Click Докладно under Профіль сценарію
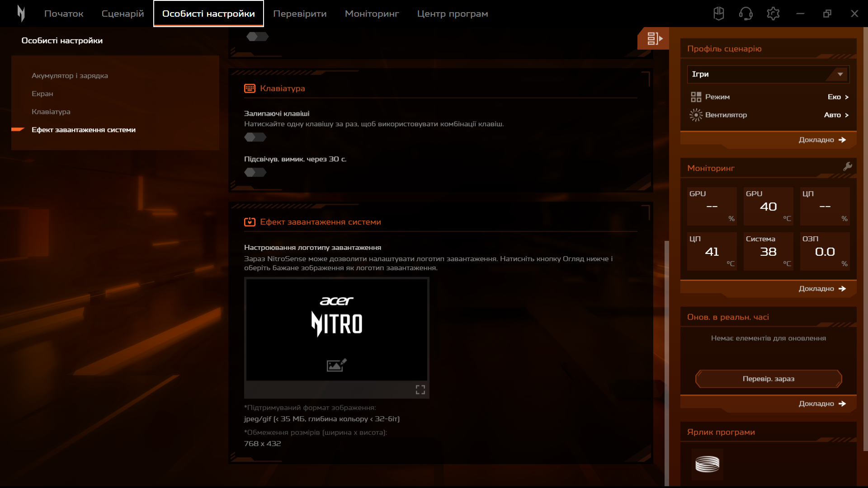The image size is (868, 488). pyautogui.click(x=822, y=140)
